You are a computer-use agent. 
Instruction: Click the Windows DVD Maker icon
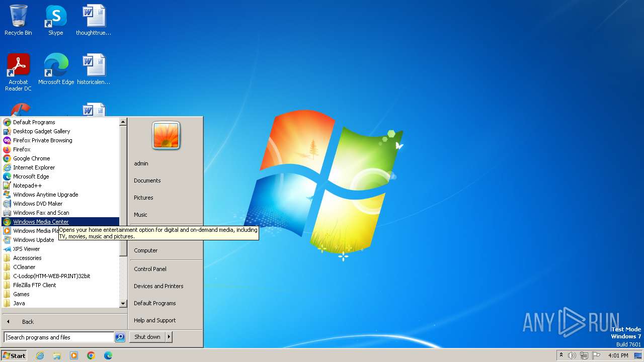click(x=7, y=204)
